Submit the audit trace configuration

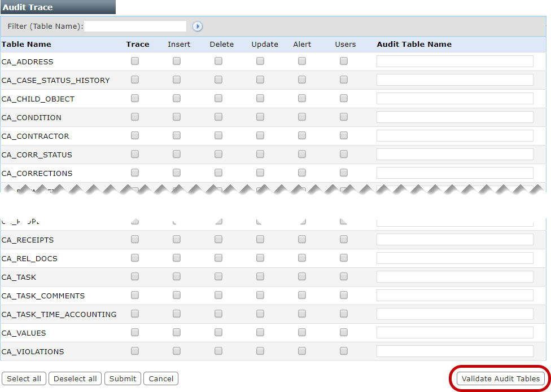[123, 378]
